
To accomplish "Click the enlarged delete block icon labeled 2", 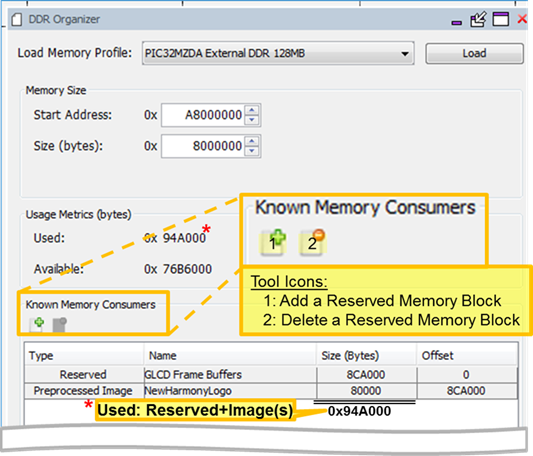I will click(x=312, y=242).
